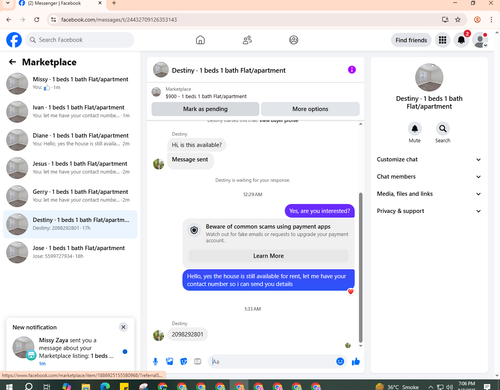Open the account profile menu
This screenshot has width=500, height=390.
(x=480, y=40)
